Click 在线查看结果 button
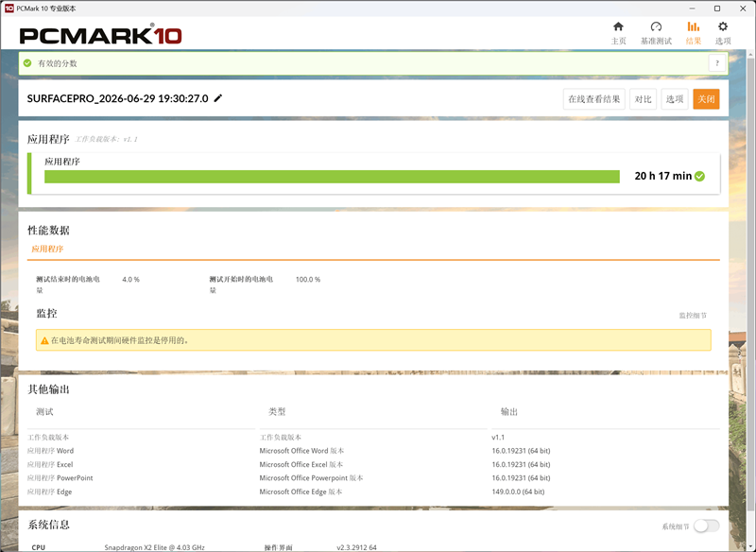The image size is (756, 552). [594, 99]
